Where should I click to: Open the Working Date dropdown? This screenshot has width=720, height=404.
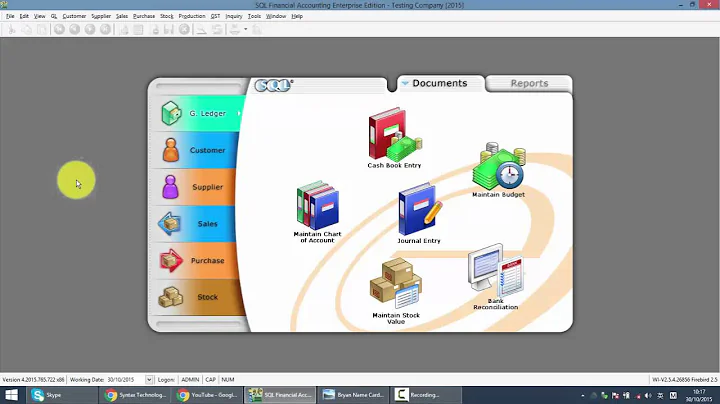tap(149, 380)
